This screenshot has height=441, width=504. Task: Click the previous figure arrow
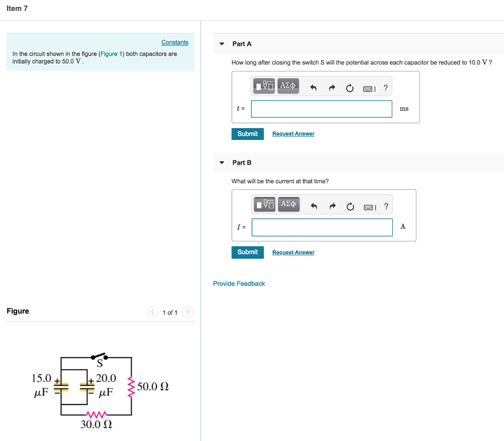(152, 312)
